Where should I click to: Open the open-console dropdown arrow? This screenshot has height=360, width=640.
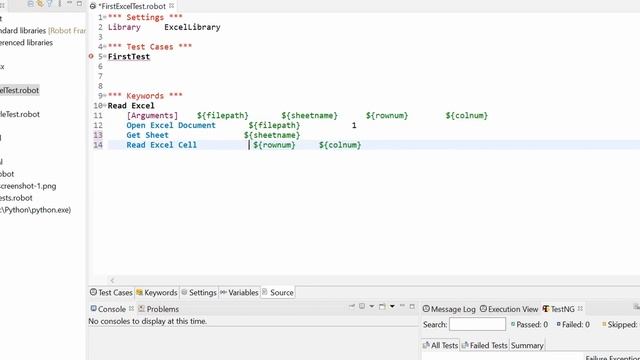(392, 306)
